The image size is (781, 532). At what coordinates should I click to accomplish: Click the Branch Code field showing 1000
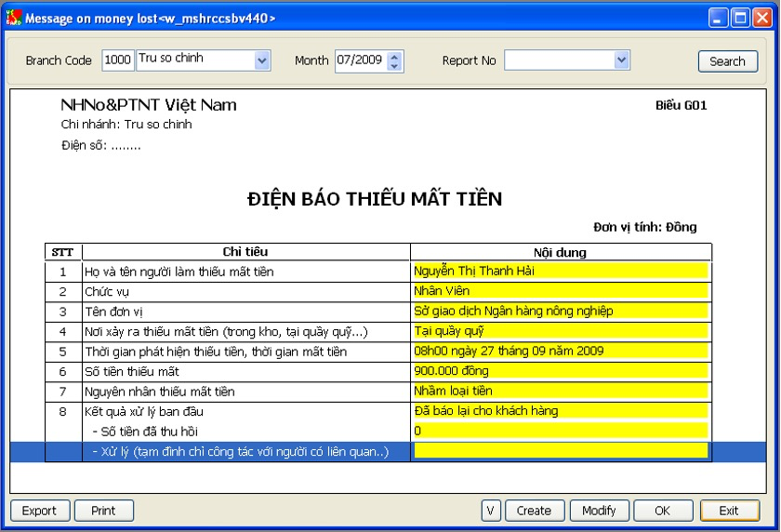(x=118, y=60)
